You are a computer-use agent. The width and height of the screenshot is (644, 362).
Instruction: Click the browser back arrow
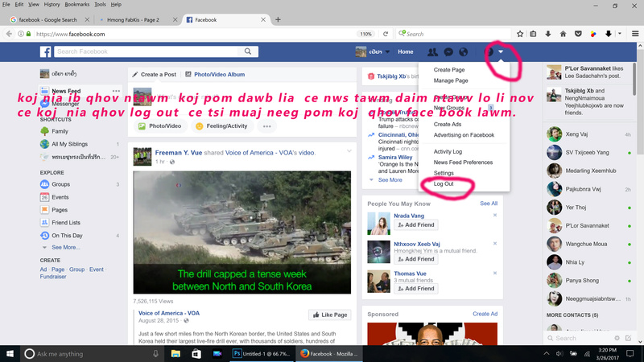tap(9, 34)
